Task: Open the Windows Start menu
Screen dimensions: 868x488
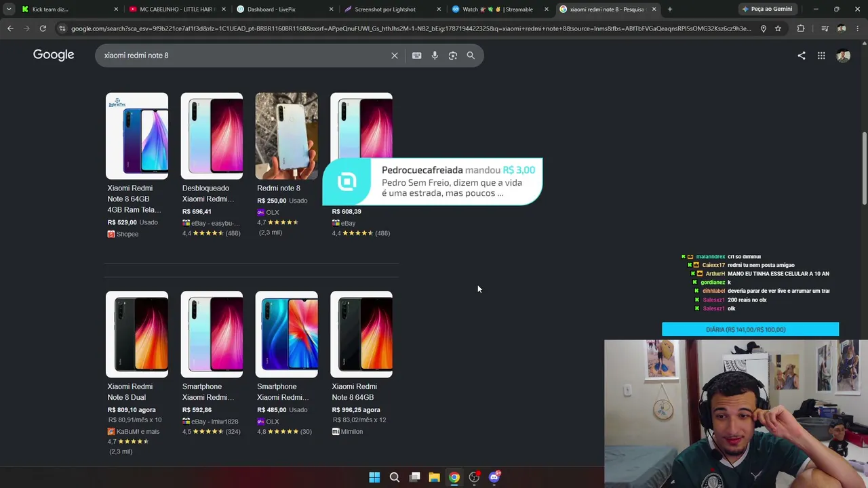Action: pos(374,477)
